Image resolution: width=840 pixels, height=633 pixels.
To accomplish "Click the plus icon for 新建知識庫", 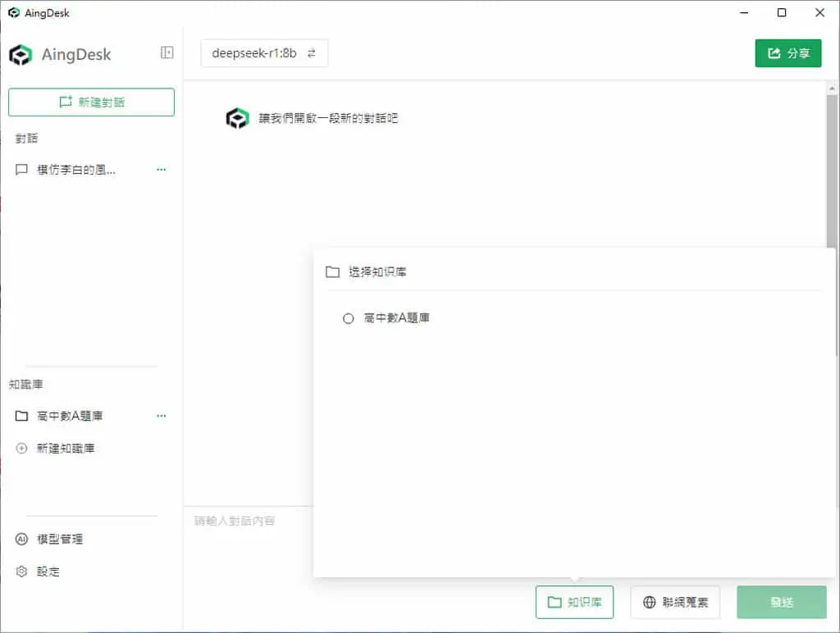I will tap(21, 449).
